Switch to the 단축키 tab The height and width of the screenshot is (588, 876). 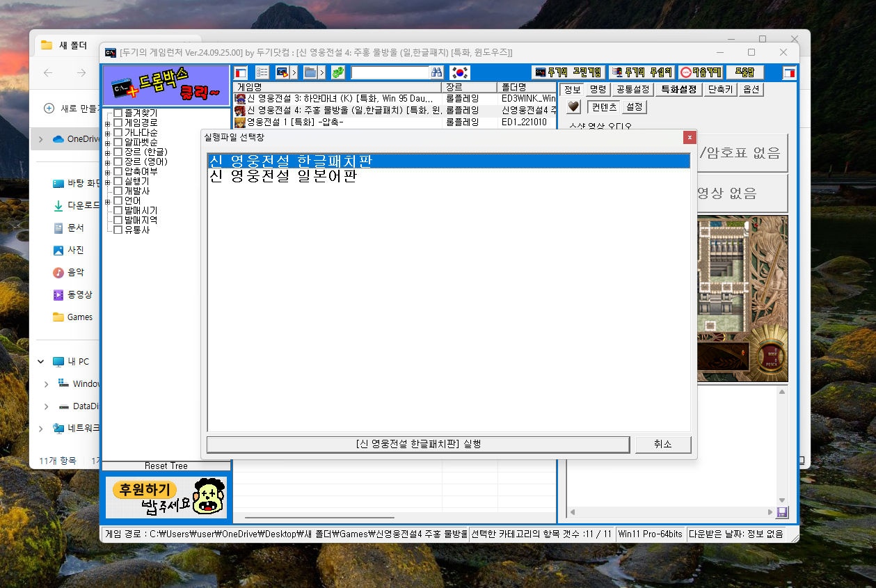coord(721,89)
